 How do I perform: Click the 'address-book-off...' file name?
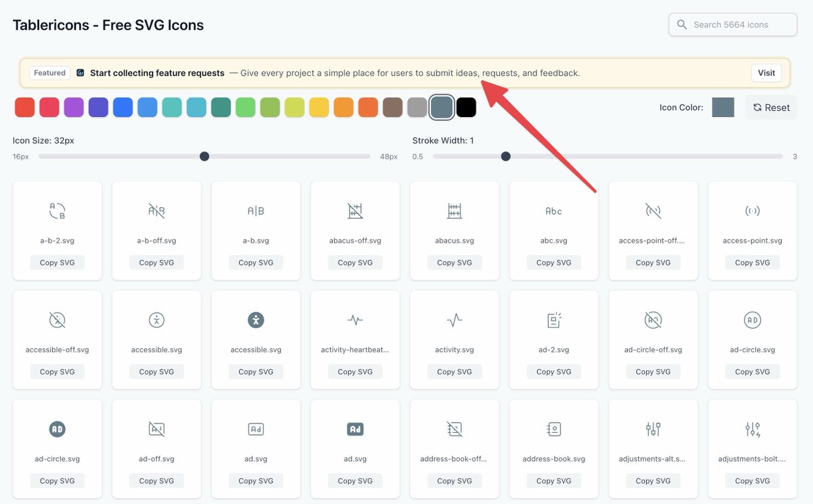click(x=455, y=459)
